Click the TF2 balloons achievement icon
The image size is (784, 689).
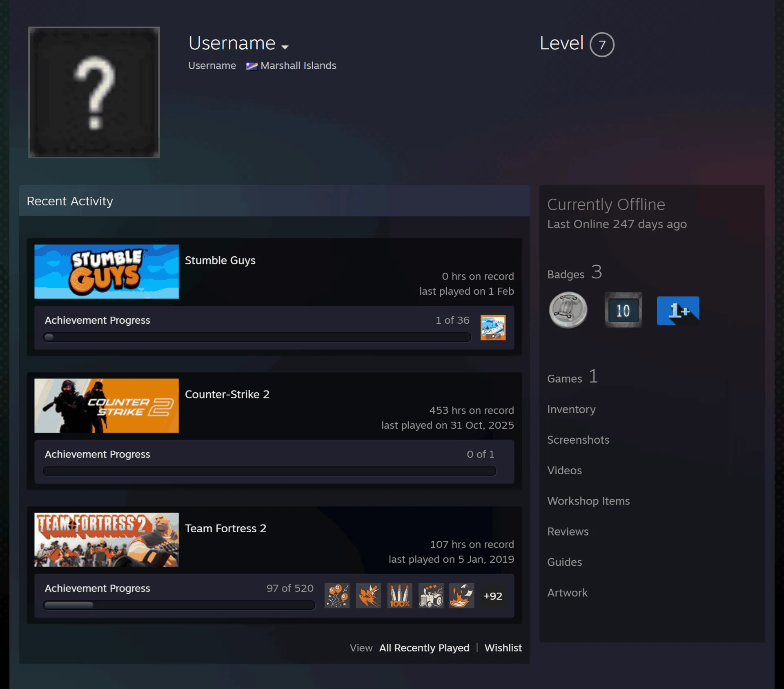337,596
